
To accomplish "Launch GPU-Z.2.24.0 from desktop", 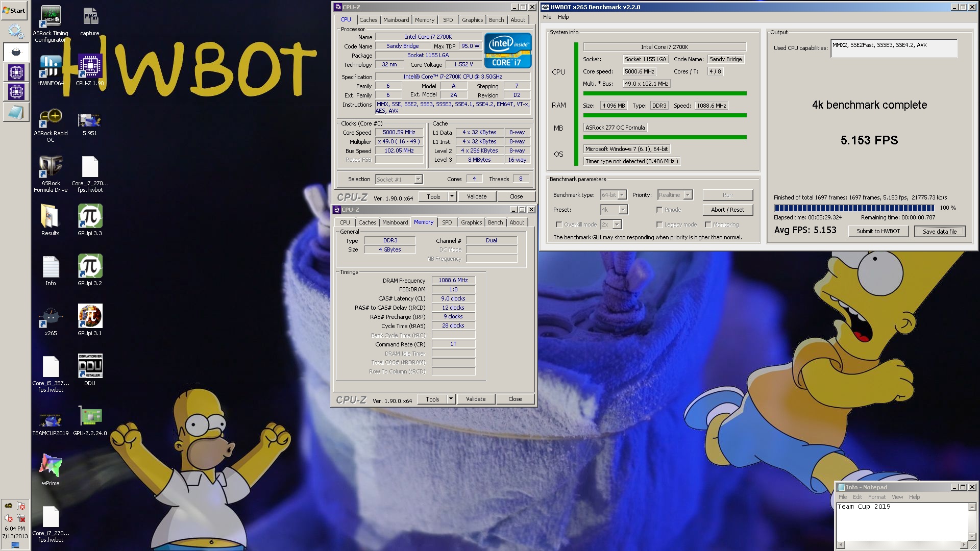I will pyautogui.click(x=90, y=421).
